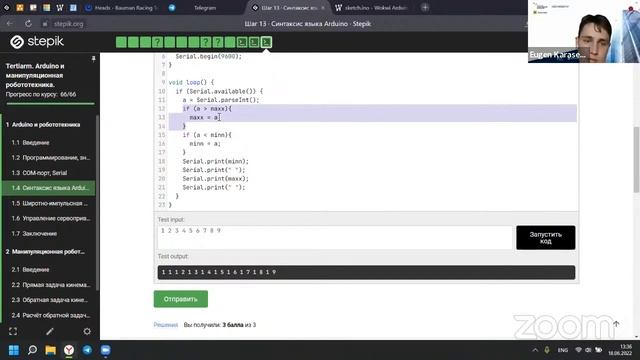Select the Шаг 13 Синтаксис tab
Screen dimensions: 640x360
[289, 7]
